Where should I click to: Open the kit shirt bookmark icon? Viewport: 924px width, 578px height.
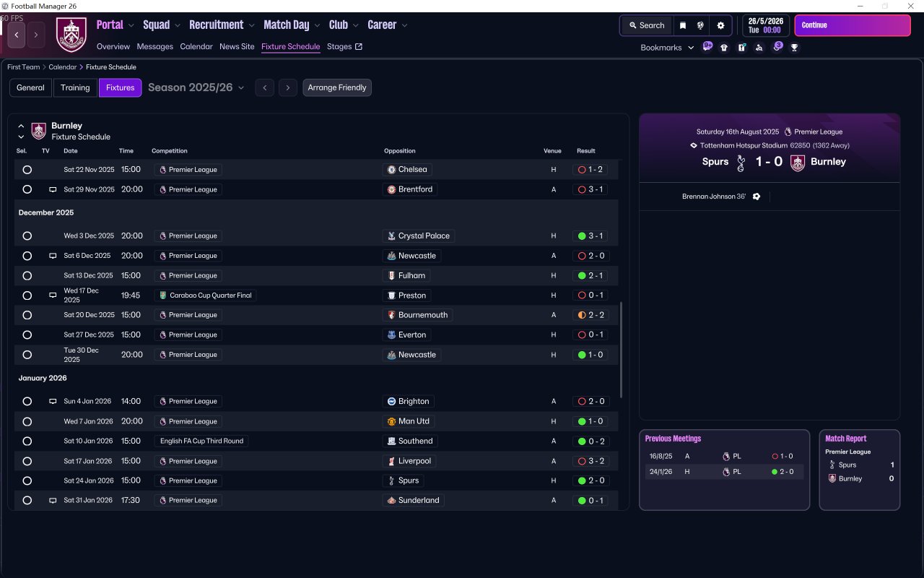724,48
